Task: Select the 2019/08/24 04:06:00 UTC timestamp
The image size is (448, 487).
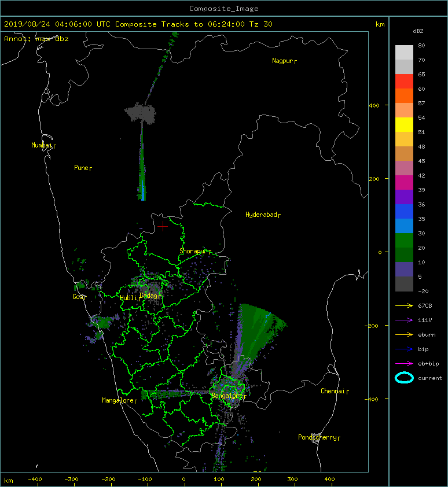Action: pyautogui.click(x=57, y=24)
